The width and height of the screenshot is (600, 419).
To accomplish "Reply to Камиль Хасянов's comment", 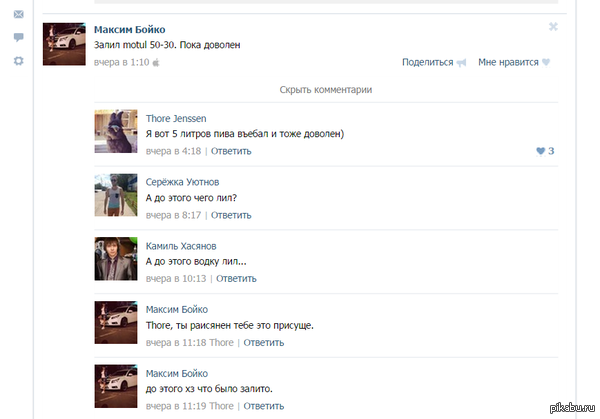I will point(237,279).
